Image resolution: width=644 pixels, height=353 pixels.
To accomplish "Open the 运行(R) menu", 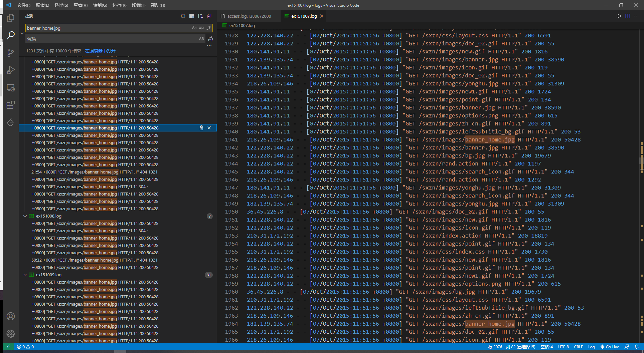I will click(119, 5).
